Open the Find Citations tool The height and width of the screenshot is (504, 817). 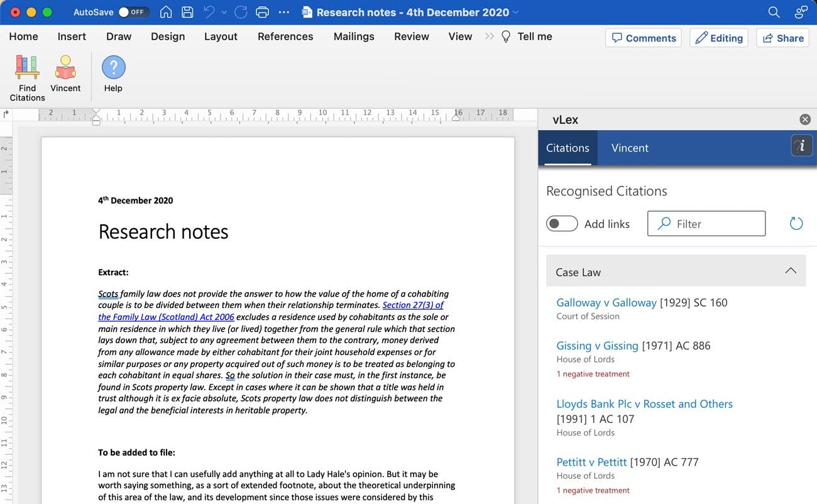(27, 78)
